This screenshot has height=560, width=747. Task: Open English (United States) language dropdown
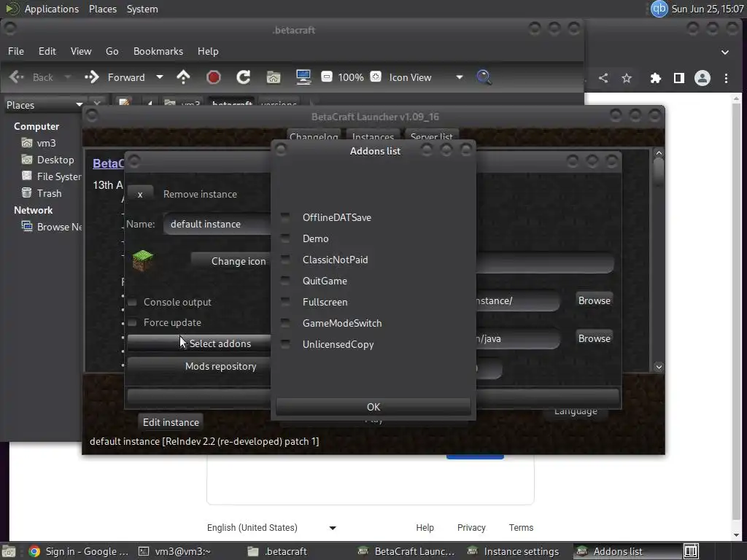coord(271,528)
